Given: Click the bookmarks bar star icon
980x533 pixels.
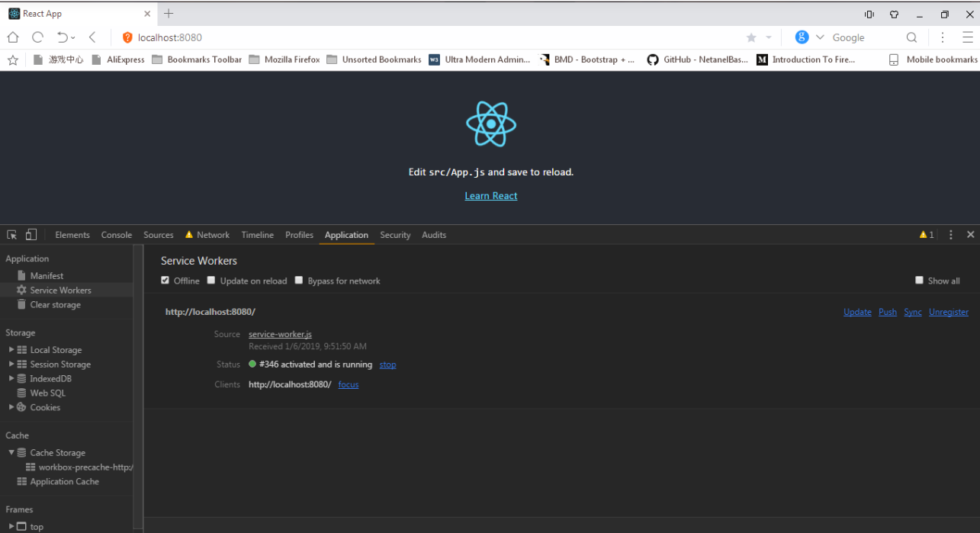Looking at the screenshot, I should tap(13, 59).
